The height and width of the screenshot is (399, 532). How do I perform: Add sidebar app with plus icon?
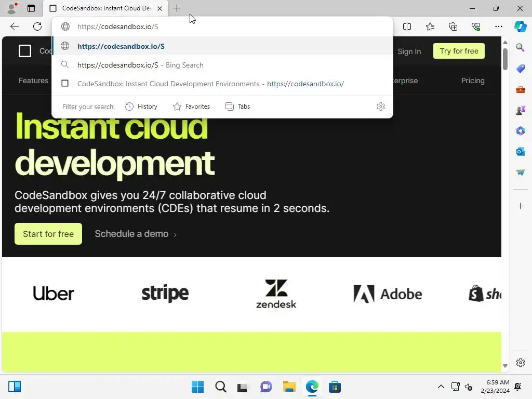[x=520, y=206]
